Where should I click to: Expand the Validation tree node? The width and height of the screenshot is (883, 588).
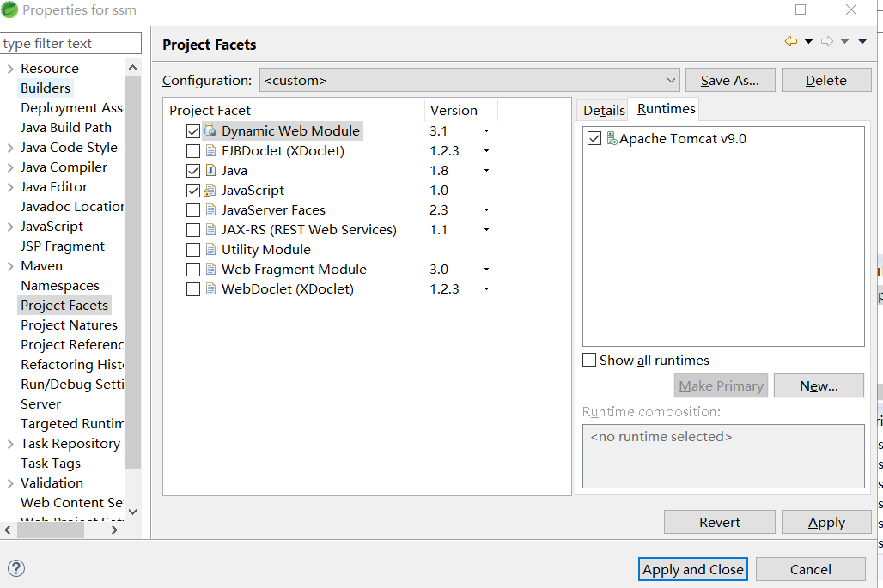pos(10,483)
